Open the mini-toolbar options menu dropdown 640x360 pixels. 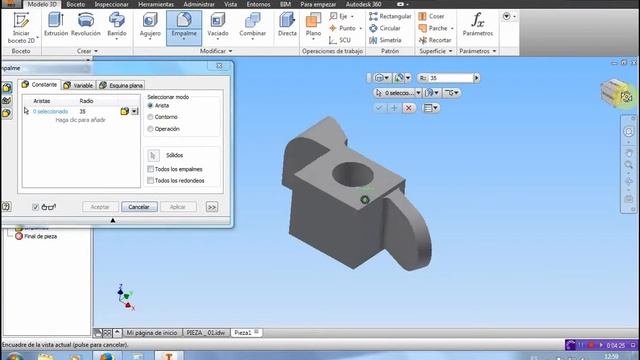tap(431, 108)
